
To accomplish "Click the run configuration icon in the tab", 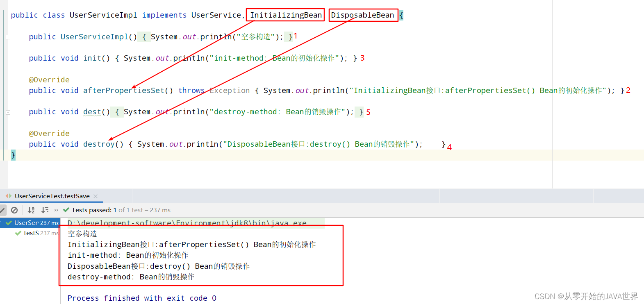I will pyautogui.click(x=9, y=196).
